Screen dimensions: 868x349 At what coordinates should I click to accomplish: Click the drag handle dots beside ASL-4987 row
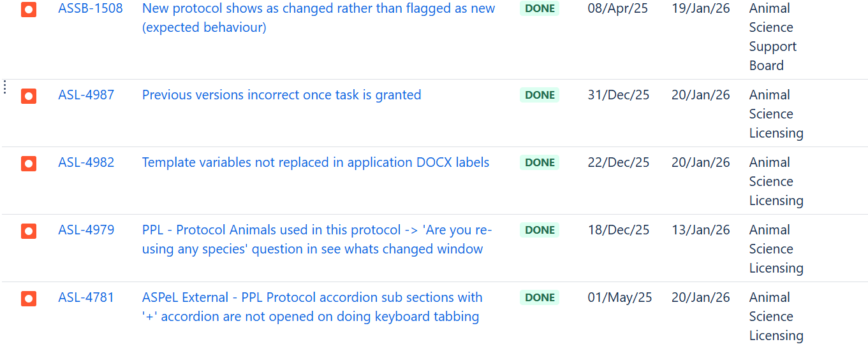click(5, 87)
